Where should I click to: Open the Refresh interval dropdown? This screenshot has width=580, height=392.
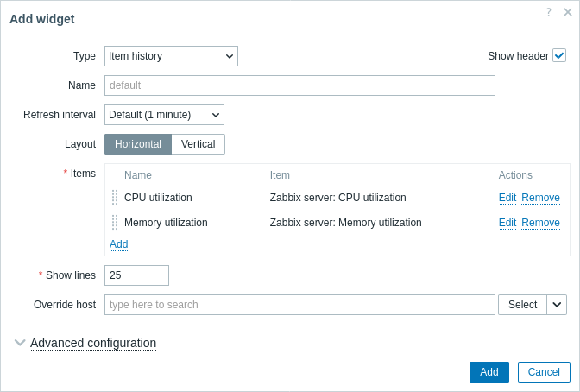coord(164,115)
